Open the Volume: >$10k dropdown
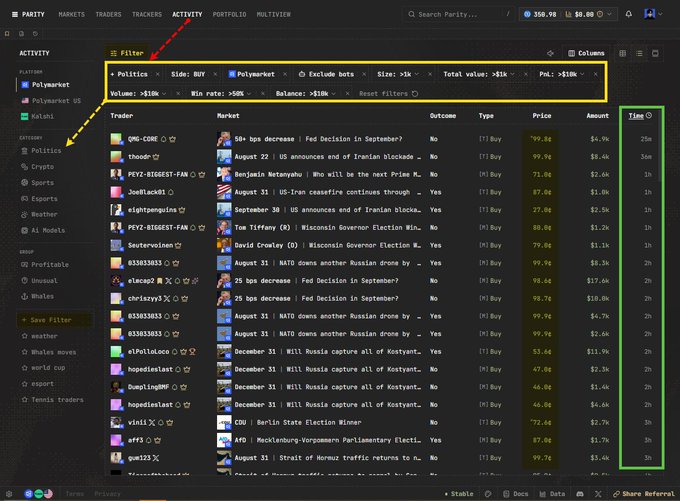This screenshot has height=501, width=680. 138,93
